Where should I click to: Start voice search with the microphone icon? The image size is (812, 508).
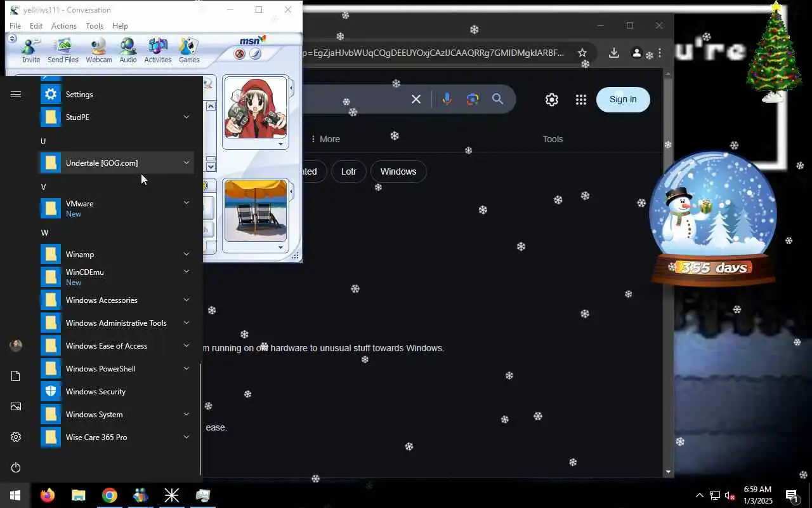pos(447,99)
